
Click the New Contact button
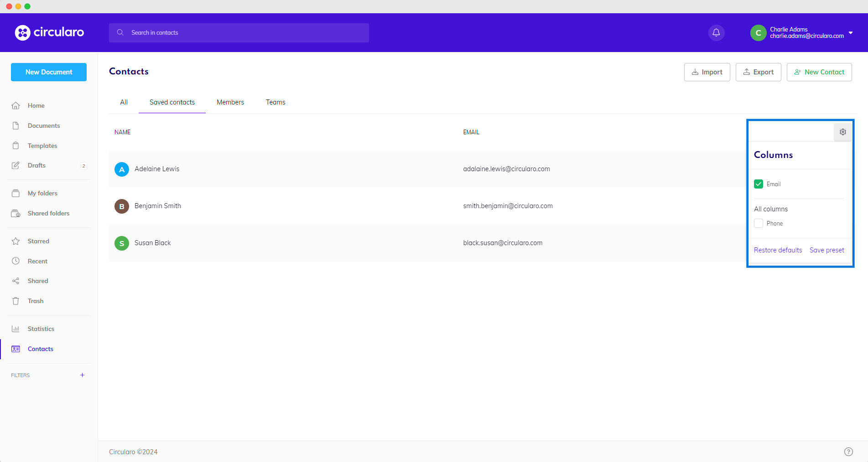pos(819,72)
